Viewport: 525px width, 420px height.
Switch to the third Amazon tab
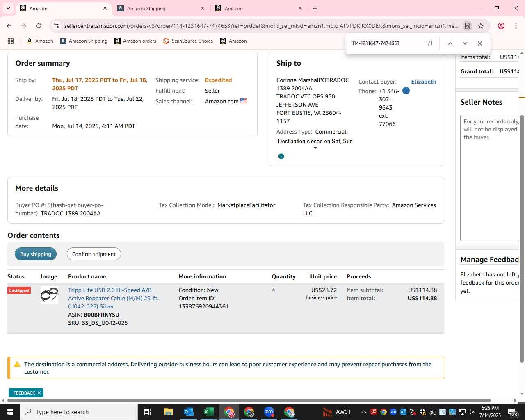[x=259, y=8]
